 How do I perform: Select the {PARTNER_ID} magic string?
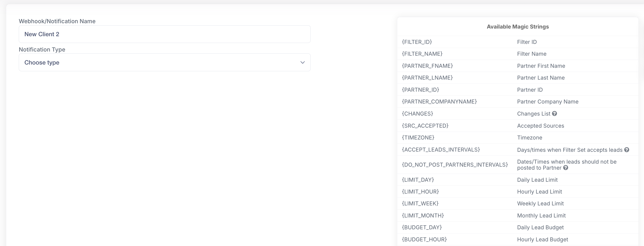coord(420,90)
